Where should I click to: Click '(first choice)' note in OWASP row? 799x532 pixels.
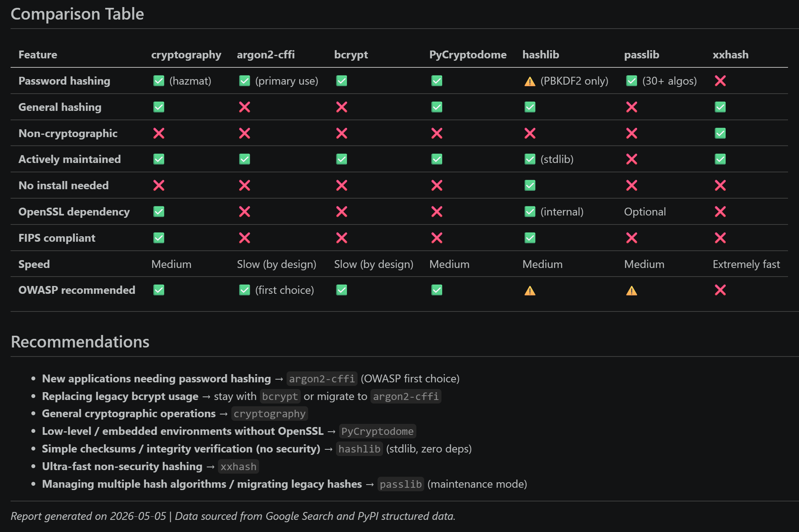tap(285, 290)
